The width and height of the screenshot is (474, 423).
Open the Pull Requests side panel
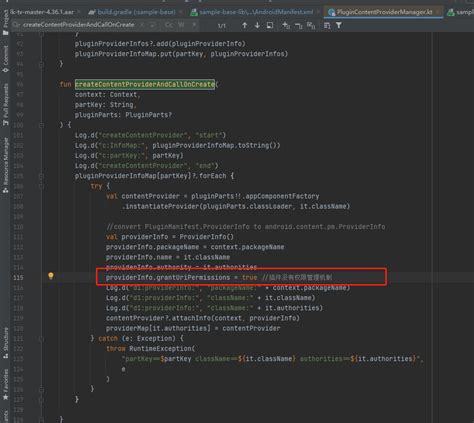point(5,104)
